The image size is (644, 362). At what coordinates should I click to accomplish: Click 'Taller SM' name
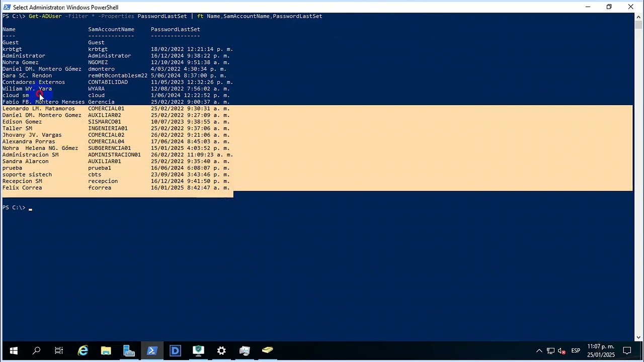click(x=17, y=128)
